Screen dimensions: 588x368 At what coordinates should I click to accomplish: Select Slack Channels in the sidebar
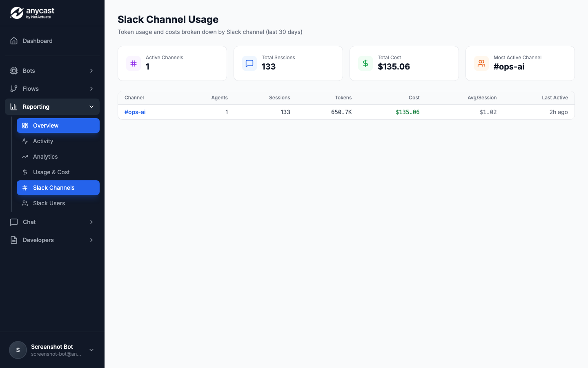[58, 188]
